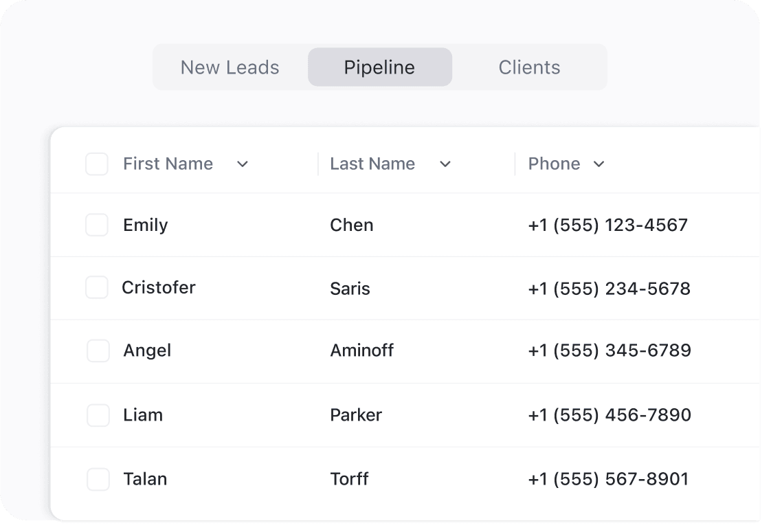771x532 pixels.
Task: Switch to the New Leads tab
Action: pyautogui.click(x=230, y=67)
